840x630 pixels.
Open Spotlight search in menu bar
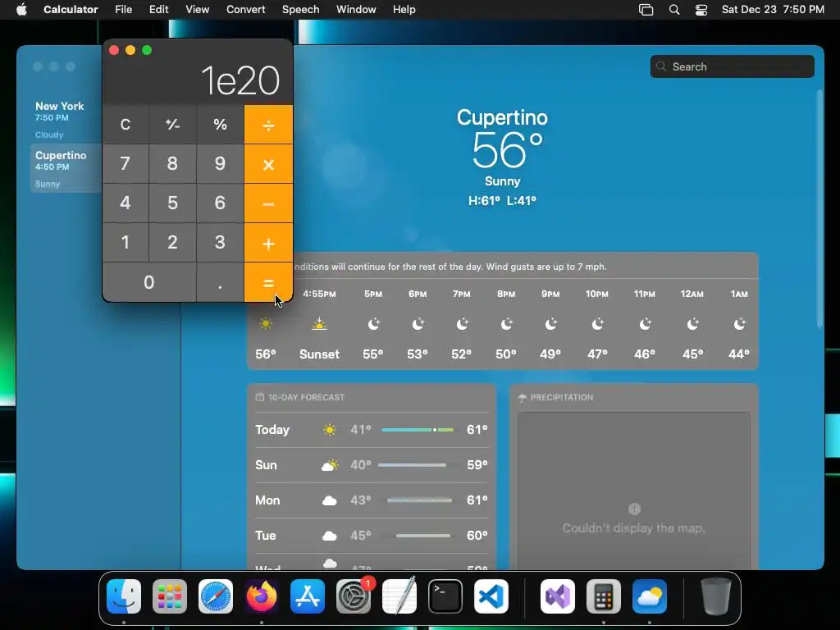coord(674,10)
